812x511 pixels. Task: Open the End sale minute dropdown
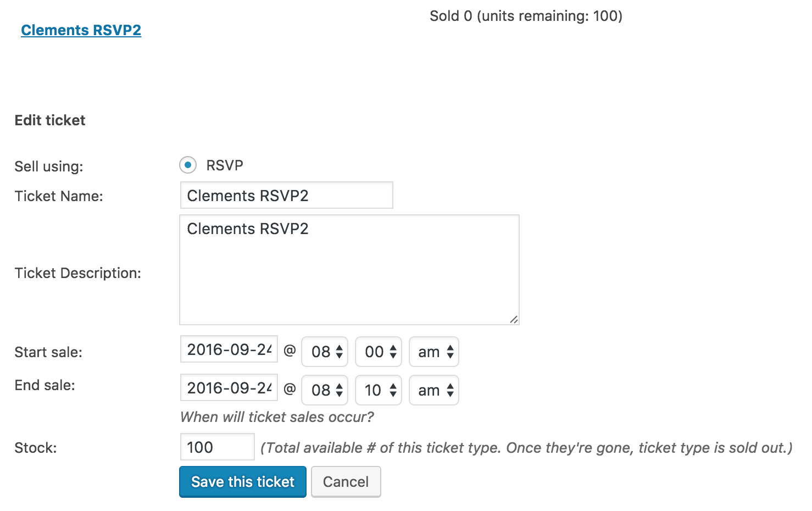coord(379,390)
